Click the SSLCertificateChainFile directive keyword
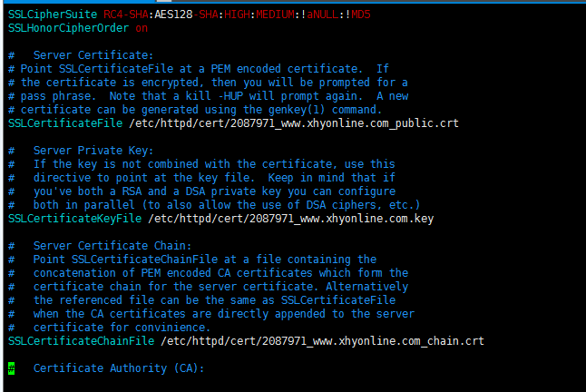 coord(81,341)
